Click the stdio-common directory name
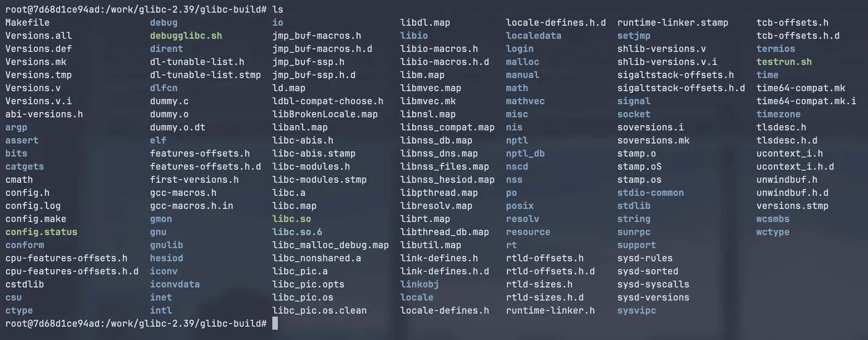The width and height of the screenshot is (868, 340). 650,193
